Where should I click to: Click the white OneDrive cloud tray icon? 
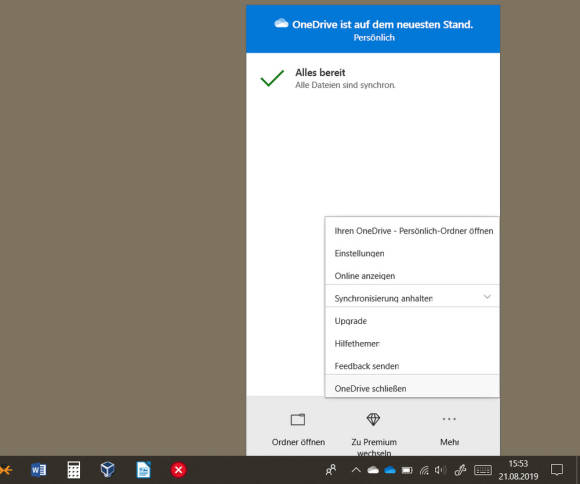point(373,470)
